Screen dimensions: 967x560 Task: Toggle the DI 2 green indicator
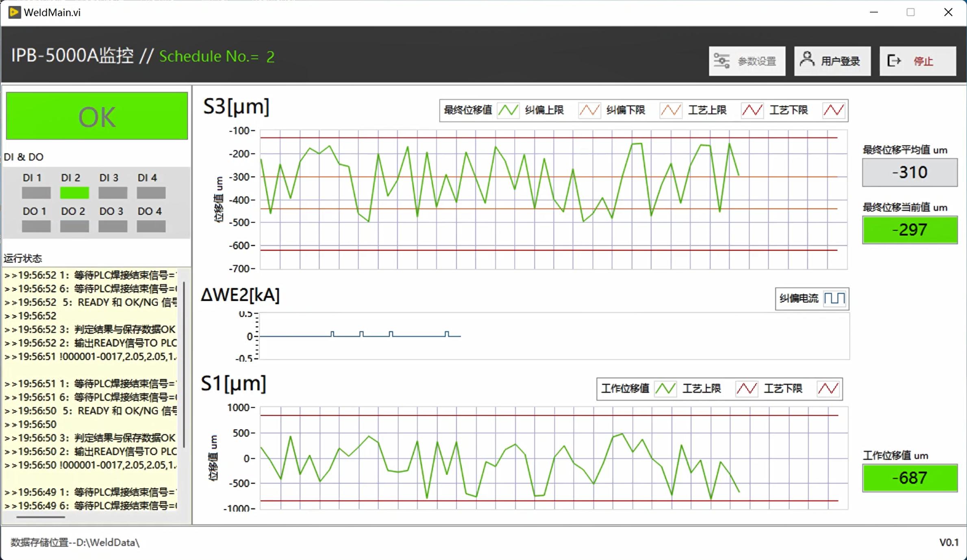pyautogui.click(x=74, y=193)
